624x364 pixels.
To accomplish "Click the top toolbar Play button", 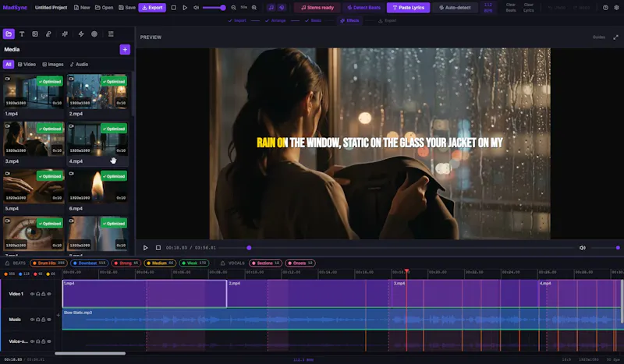I will point(185,8).
